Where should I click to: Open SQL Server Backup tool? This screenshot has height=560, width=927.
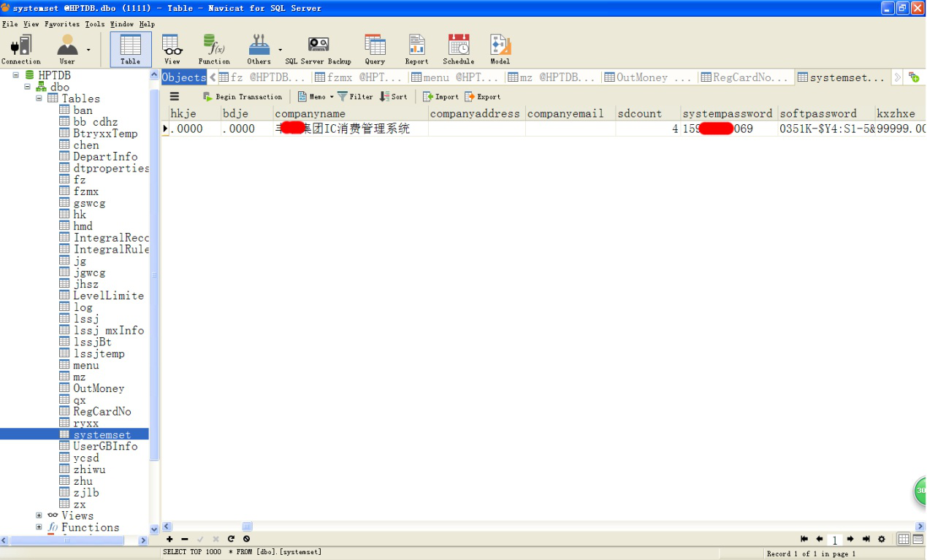(x=318, y=49)
